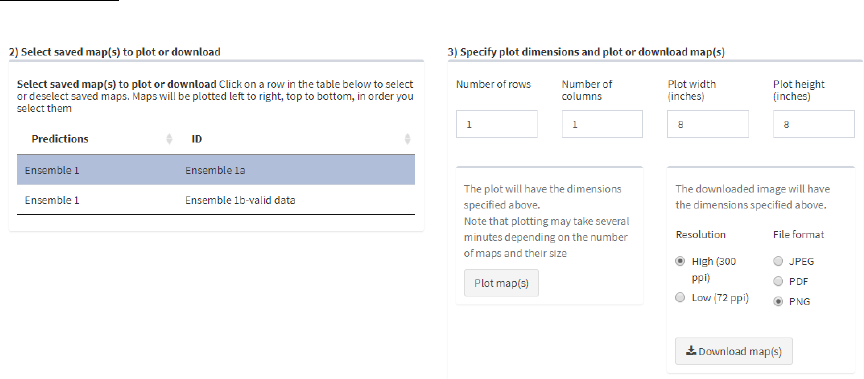Image resolution: width=864 pixels, height=379 pixels.
Task: Select the Ensemble 1b-valid data row
Action: 216,199
